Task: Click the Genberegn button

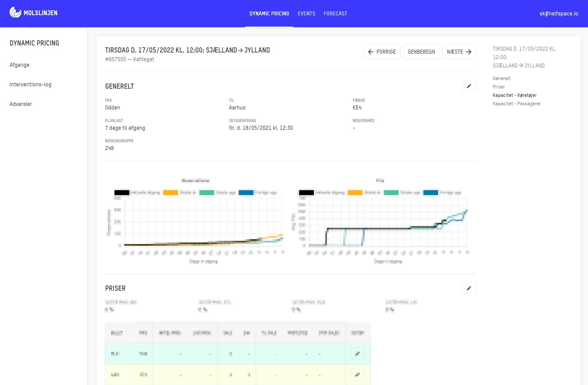Action: [421, 52]
